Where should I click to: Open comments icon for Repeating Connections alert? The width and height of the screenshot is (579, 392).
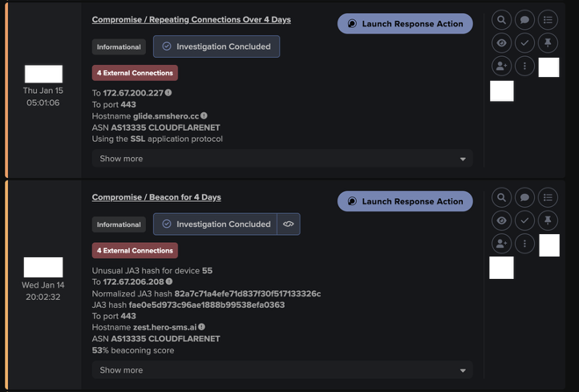[x=524, y=20]
